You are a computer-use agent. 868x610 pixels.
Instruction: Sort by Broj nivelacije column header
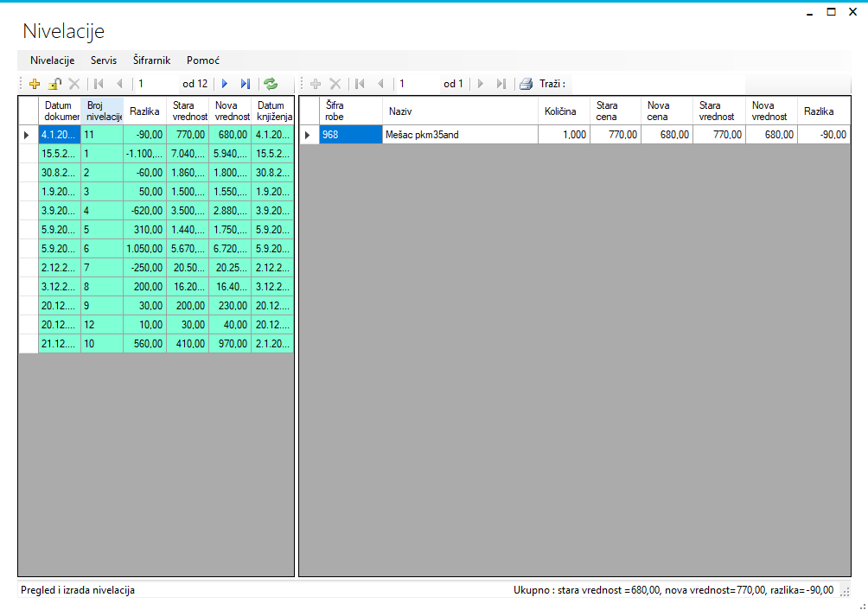pos(102,111)
